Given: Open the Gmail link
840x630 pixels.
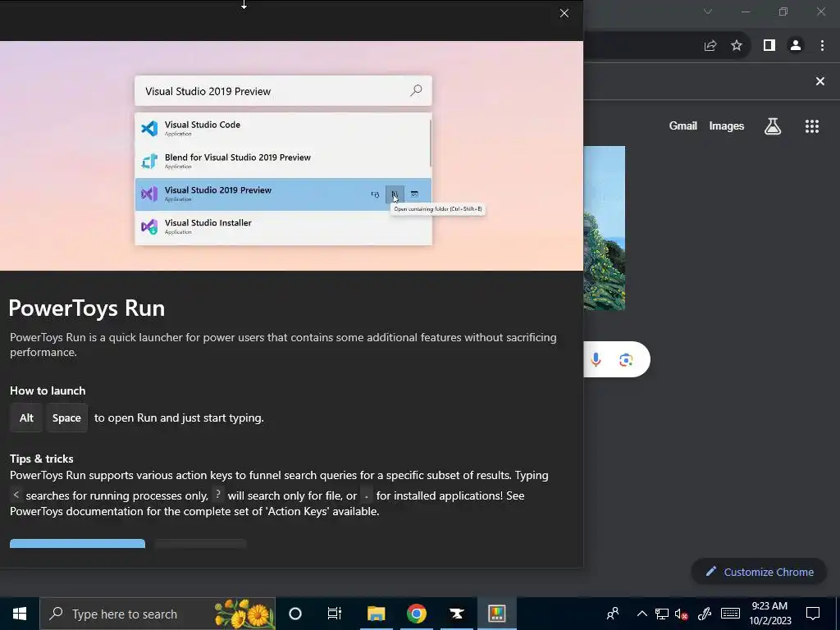Looking at the screenshot, I should point(683,126).
